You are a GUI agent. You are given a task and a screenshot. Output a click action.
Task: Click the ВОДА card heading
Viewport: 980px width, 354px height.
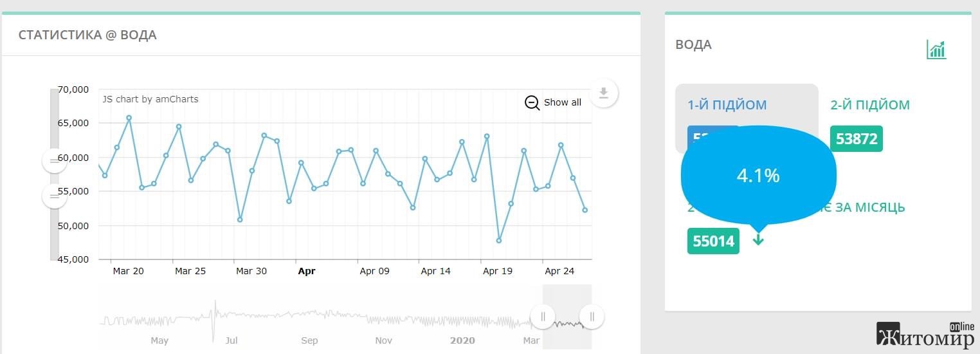pos(693,45)
